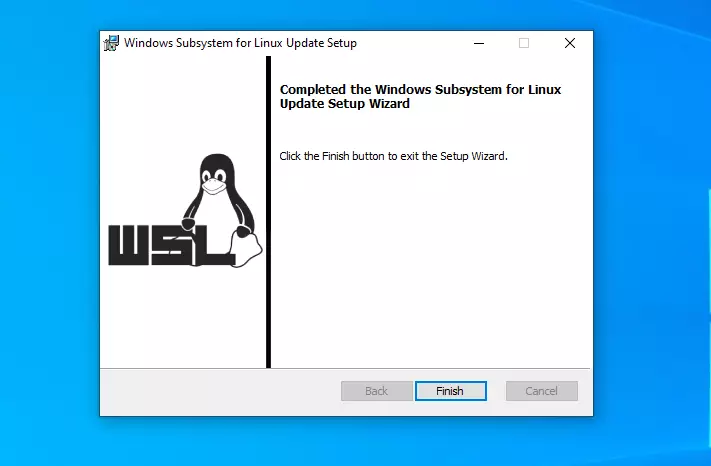711x466 pixels.
Task: Click the bold 'Completed the Windows Subsystem' heading
Action: click(x=420, y=89)
